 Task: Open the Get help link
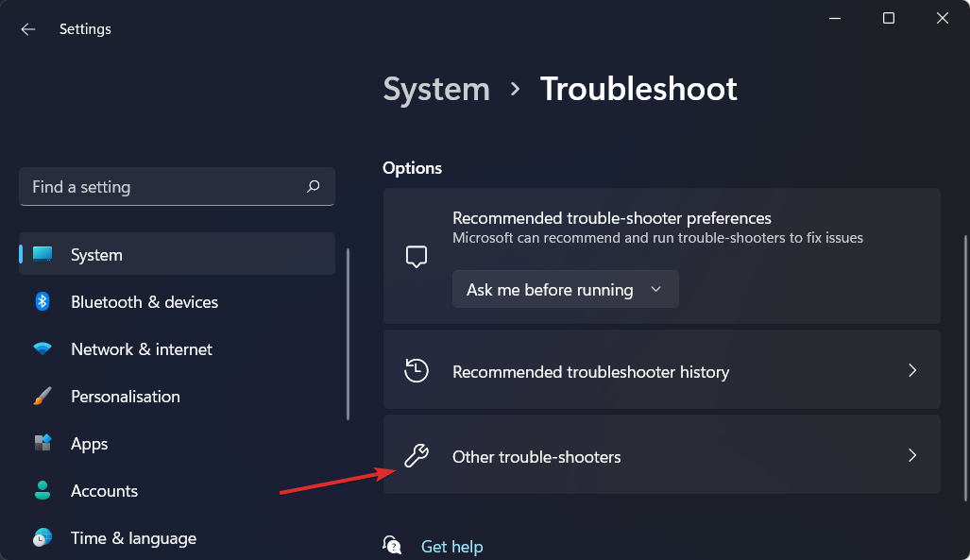[x=451, y=546]
